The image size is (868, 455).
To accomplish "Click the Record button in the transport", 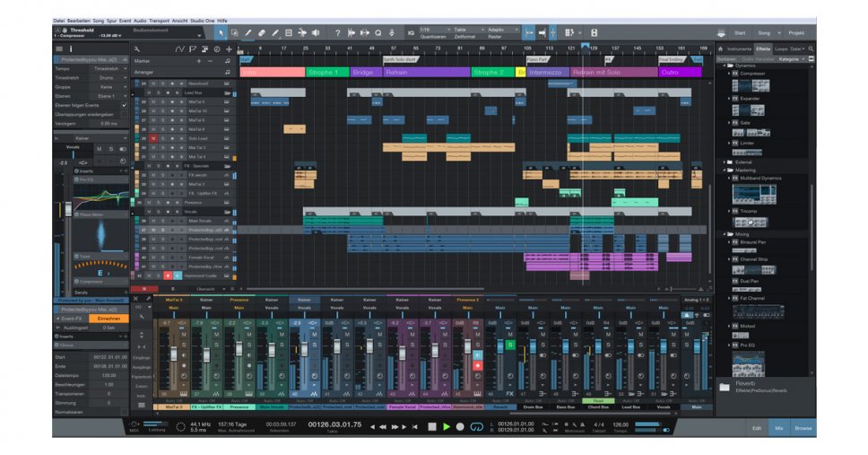I will coord(460,426).
